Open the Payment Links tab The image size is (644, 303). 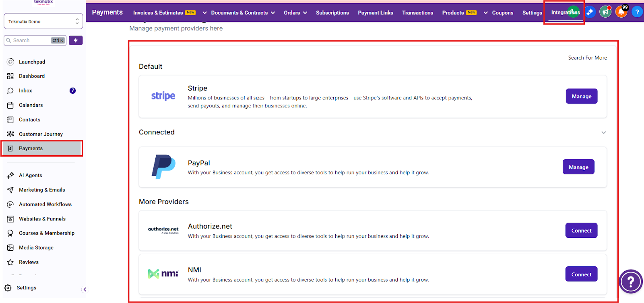click(x=375, y=13)
